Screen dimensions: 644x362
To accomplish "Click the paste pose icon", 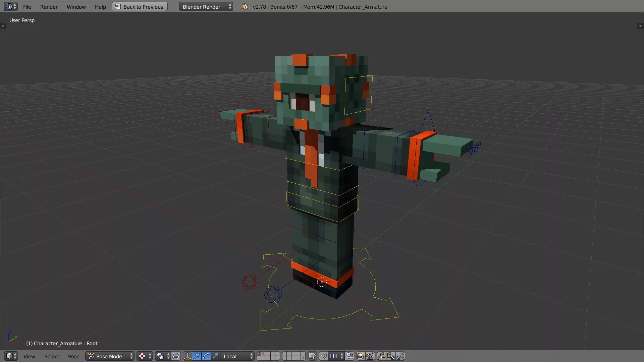I will click(391, 356).
